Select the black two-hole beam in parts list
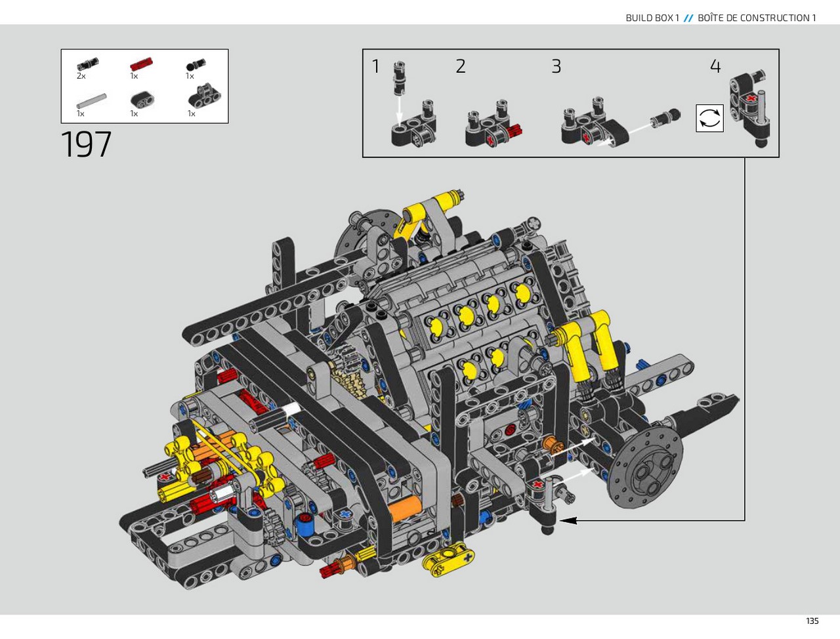Screen dimensions: 840x639 142,100
